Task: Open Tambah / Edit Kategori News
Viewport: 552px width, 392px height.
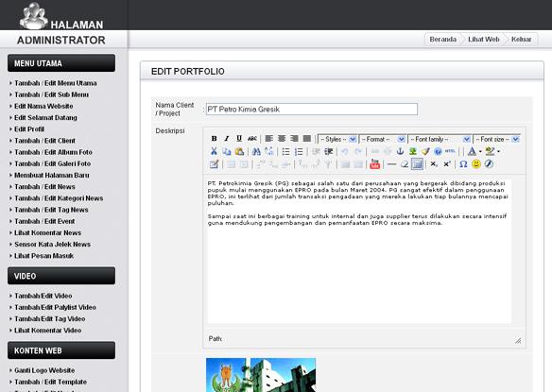Action: tap(59, 198)
